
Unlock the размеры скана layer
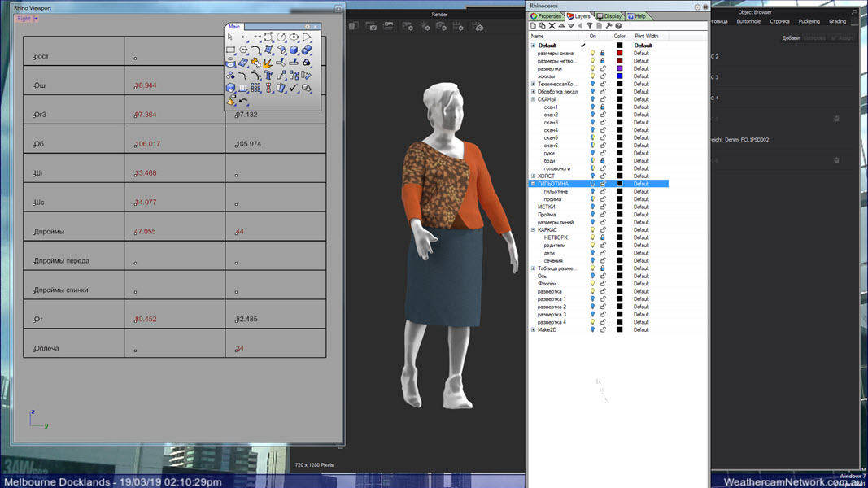point(603,54)
